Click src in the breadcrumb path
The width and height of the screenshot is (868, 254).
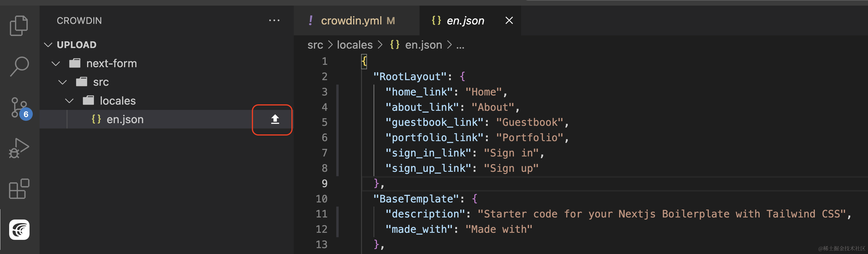tap(315, 45)
